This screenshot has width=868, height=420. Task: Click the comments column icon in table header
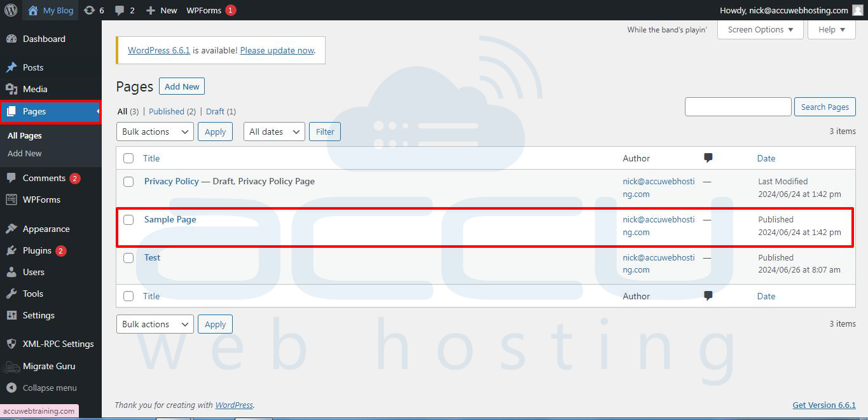point(708,158)
